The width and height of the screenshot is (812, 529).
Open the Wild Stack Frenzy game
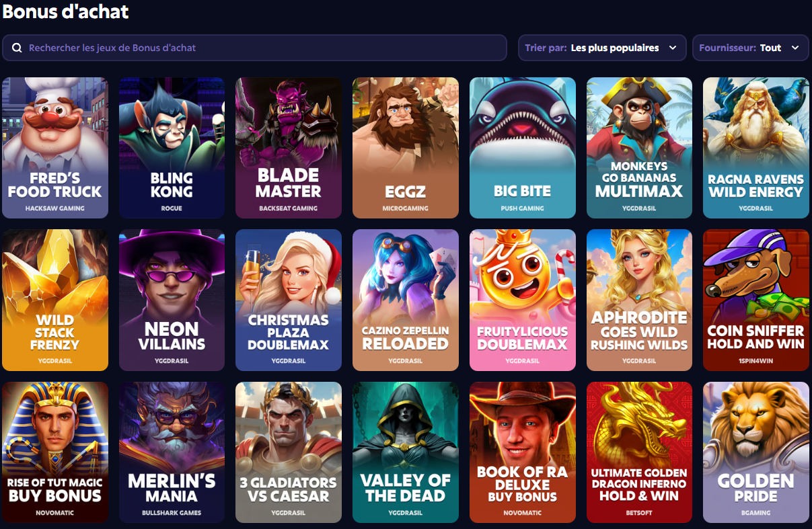point(55,300)
